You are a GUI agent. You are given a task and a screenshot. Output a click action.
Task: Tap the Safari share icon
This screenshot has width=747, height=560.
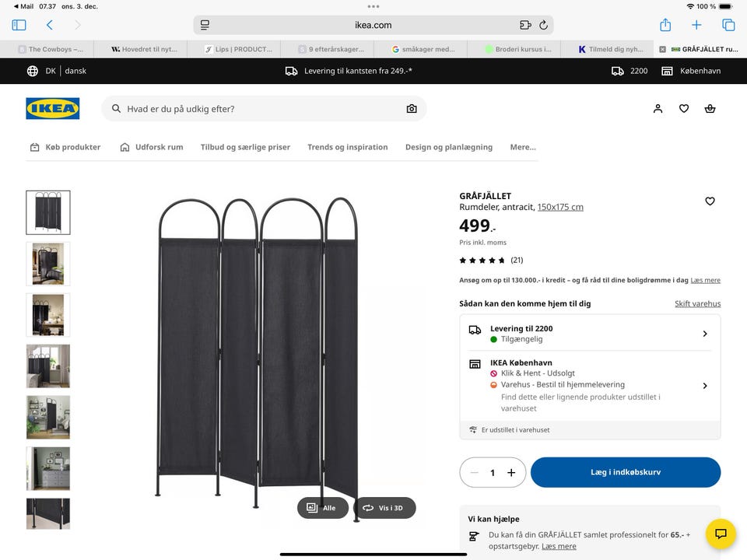pyautogui.click(x=665, y=25)
